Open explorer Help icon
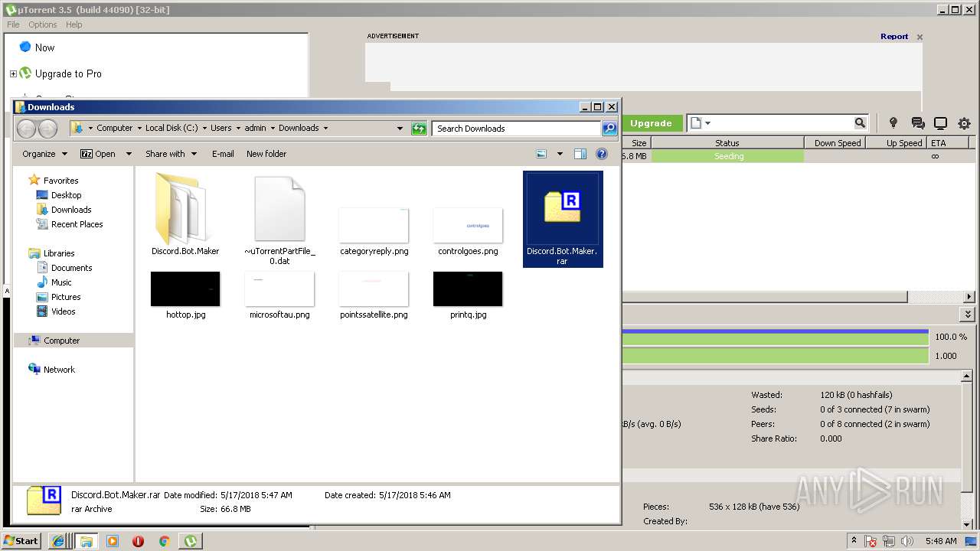The image size is (980, 551). pyautogui.click(x=602, y=154)
